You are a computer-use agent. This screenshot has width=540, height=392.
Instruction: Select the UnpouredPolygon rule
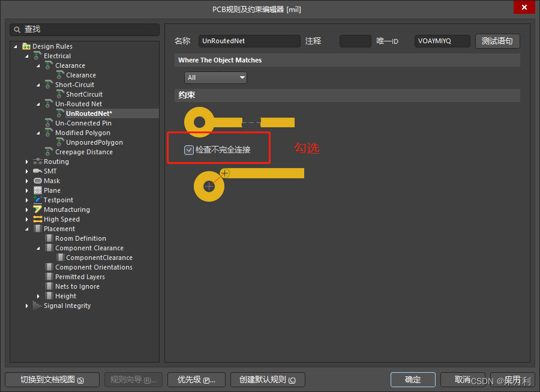click(x=94, y=142)
